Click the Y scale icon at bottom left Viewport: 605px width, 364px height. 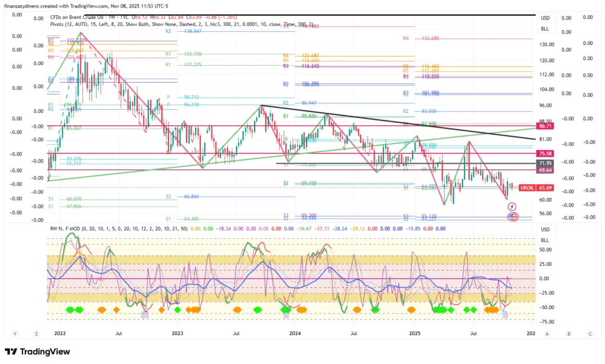coord(15,334)
